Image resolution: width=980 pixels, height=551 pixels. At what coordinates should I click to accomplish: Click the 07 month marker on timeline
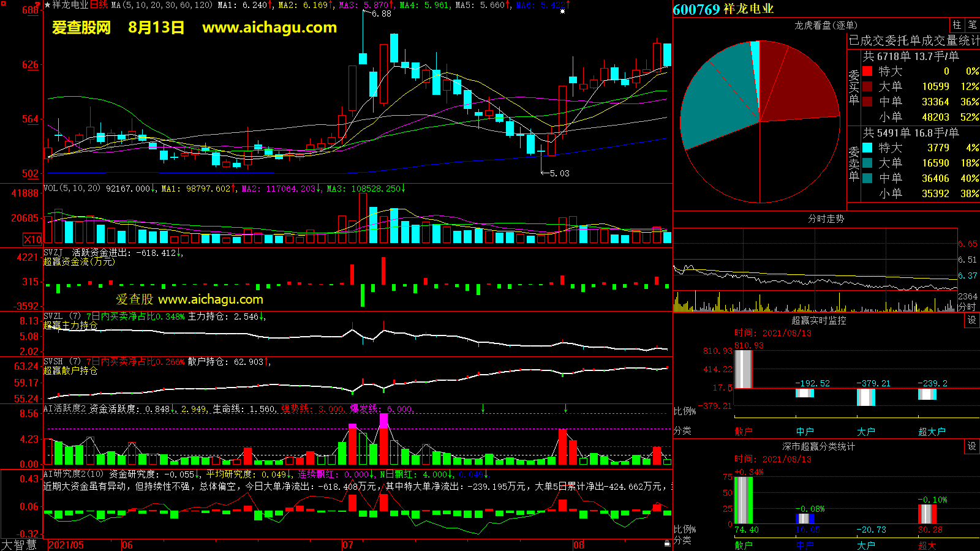click(x=347, y=545)
